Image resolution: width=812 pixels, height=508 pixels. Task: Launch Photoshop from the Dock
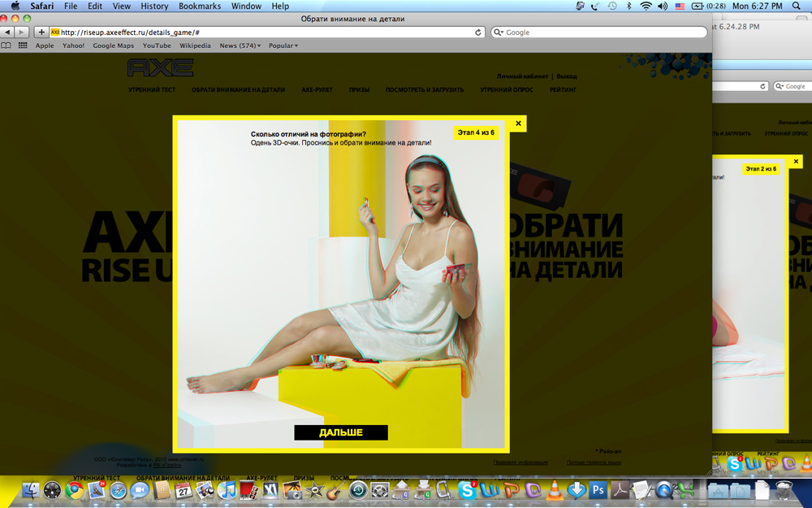point(598,490)
